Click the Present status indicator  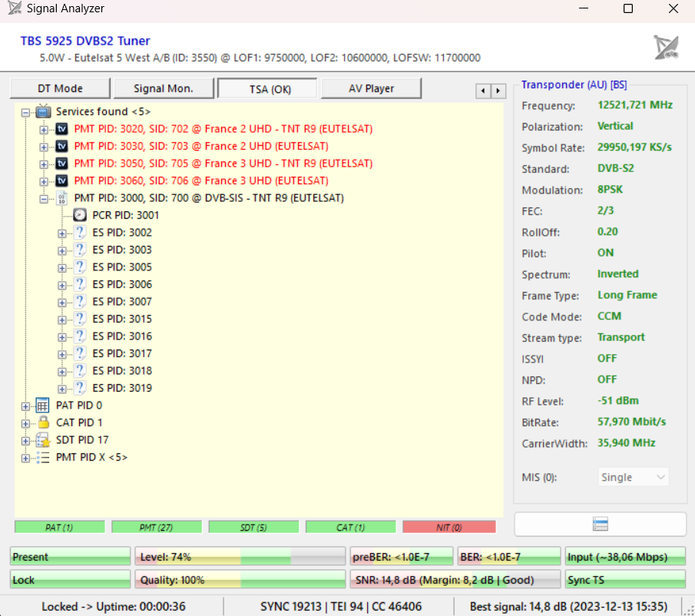70,557
